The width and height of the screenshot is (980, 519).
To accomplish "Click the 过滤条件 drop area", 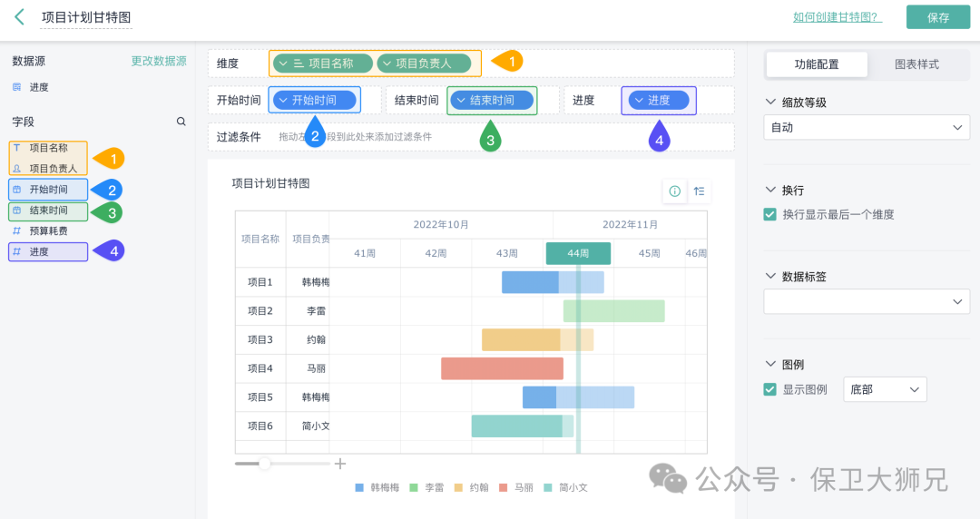I will coord(471,137).
